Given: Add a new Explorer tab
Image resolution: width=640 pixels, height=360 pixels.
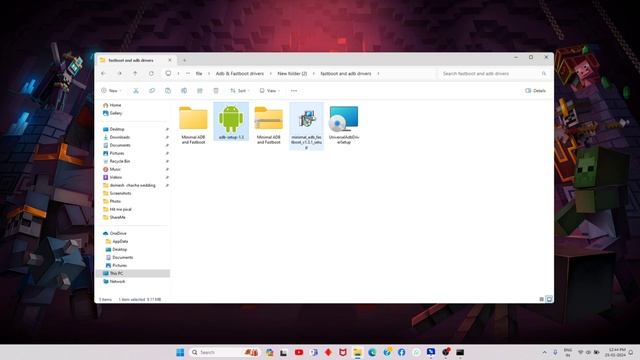Looking at the screenshot, I should (x=184, y=60).
